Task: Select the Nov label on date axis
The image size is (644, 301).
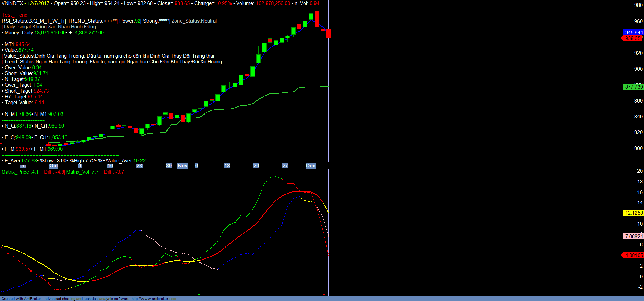Action: (x=183, y=166)
